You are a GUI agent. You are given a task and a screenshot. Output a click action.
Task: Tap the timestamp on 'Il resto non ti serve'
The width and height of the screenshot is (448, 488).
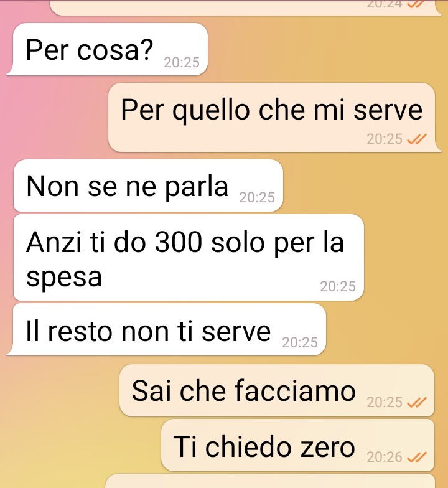tap(300, 342)
